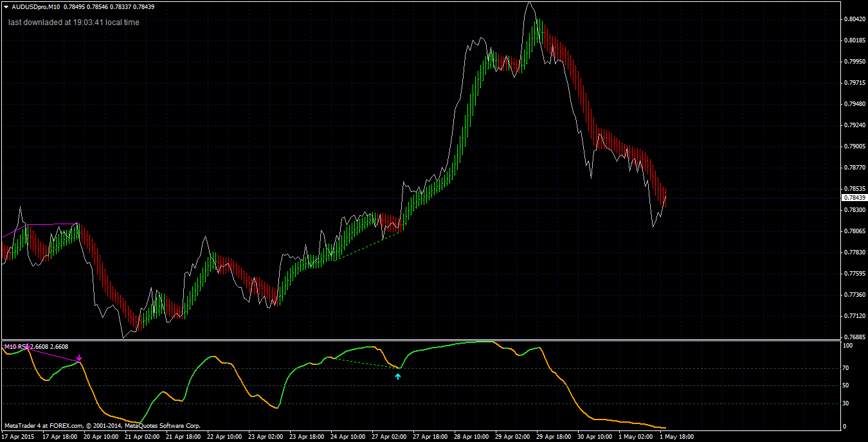Click the '28 Apr 10:00' time label
Screen dimensions: 868x442
[471, 437]
